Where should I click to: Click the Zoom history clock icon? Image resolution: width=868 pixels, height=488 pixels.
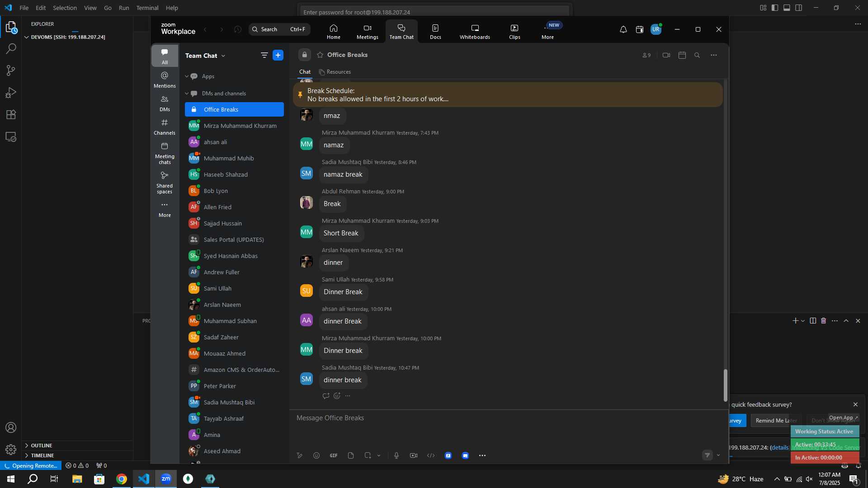pyautogui.click(x=238, y=29)
